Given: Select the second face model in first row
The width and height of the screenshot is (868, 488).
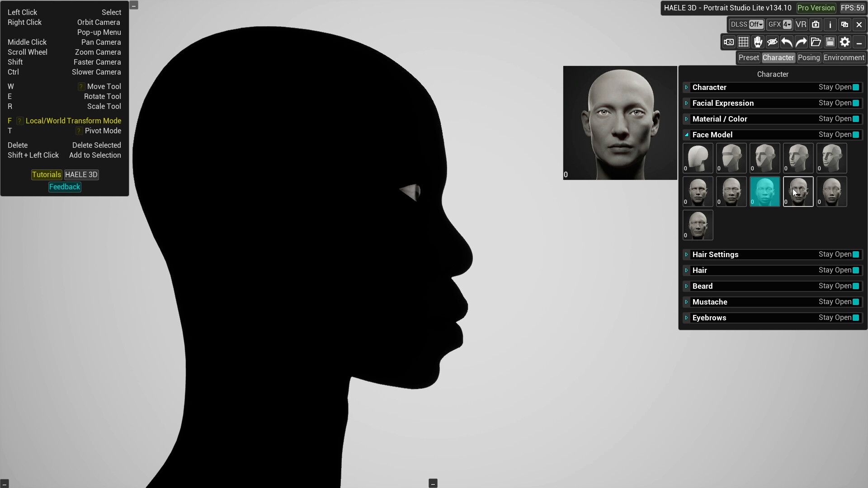Looking at the screenshot, I should click(x=731, y=158).
